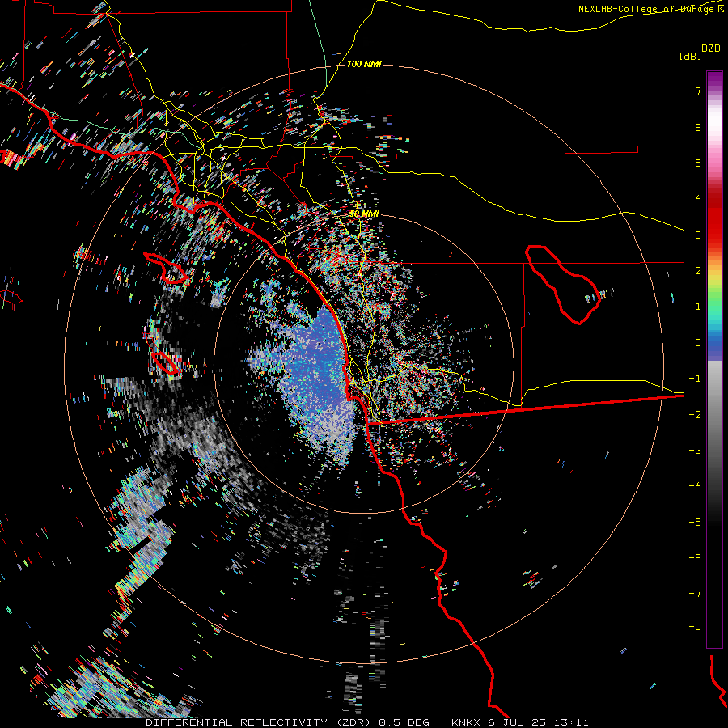Viewport: 728px width, 728px height.
Task: Select the "-4" value on color scale
Action: [x=695, y=486]
